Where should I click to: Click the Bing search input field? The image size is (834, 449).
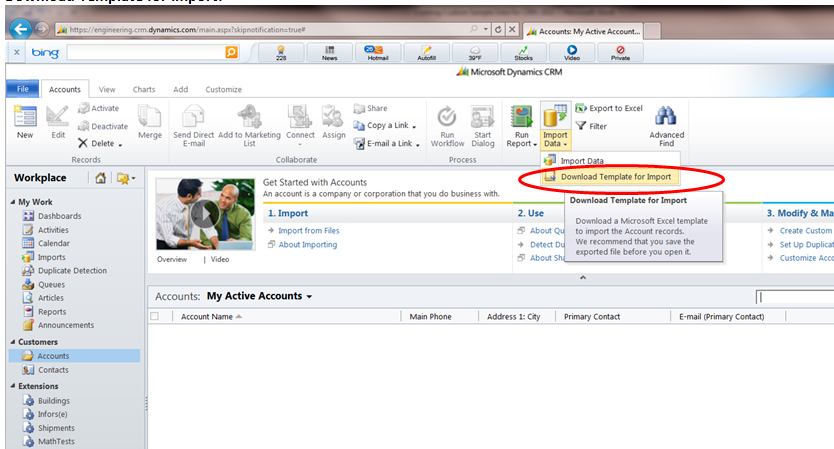click(146, 52)
